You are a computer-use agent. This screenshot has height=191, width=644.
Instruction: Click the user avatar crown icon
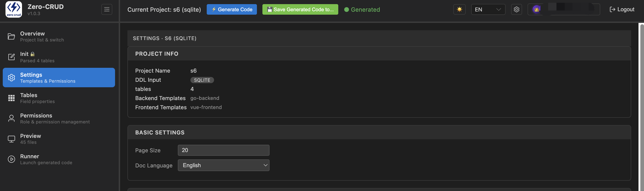(x=536, y=9)
